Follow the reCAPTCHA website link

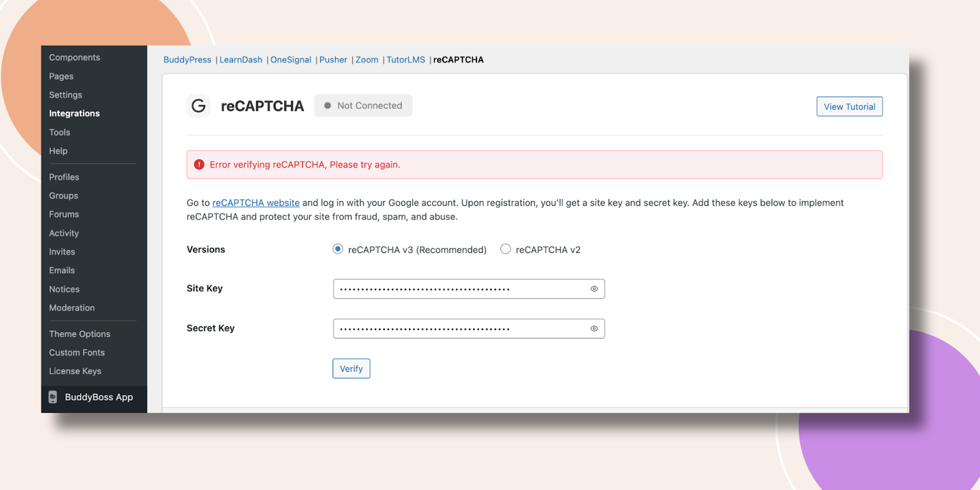256,203
